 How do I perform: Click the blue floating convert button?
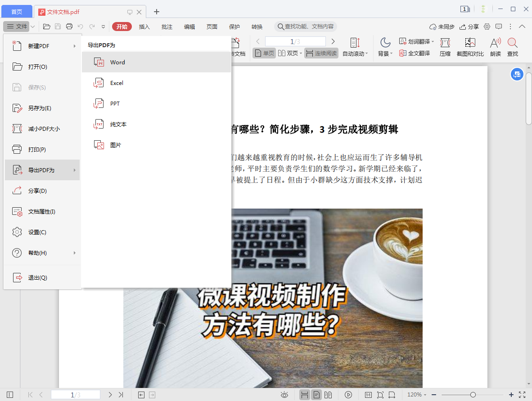[x=517, y=74]
